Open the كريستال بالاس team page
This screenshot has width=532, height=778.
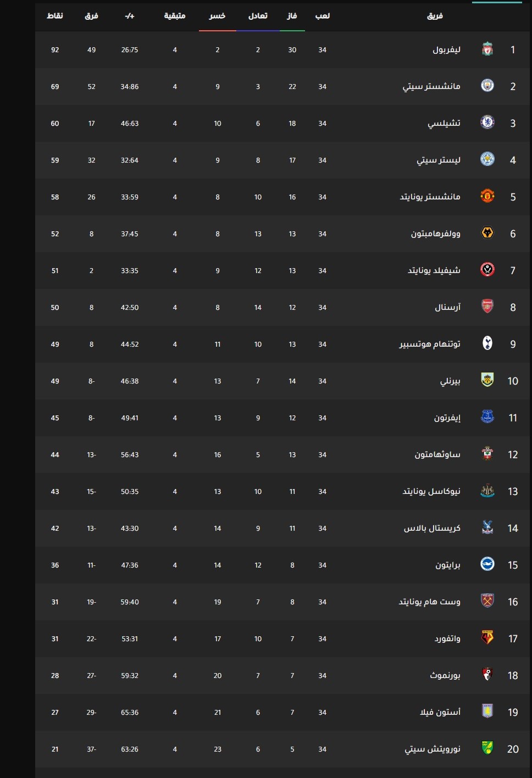433,528
